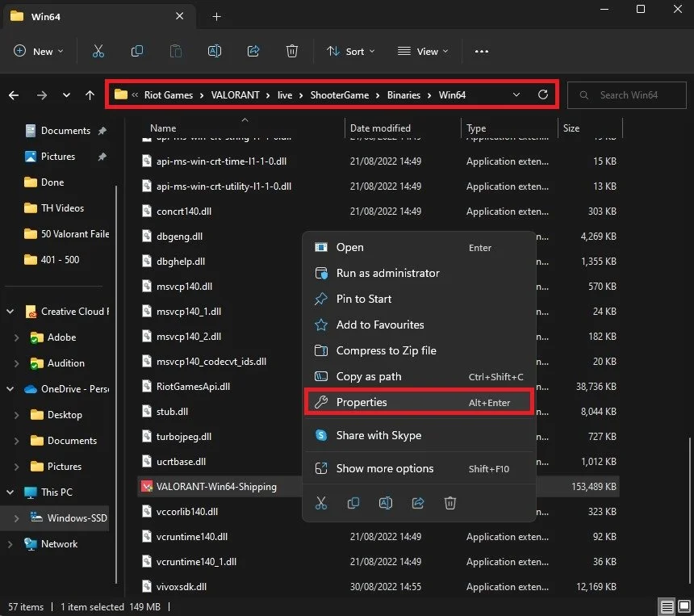This screenshot has height=616, width=694.
Task: Click the Delete icon inside the context menu
Action: click(450, 502)
